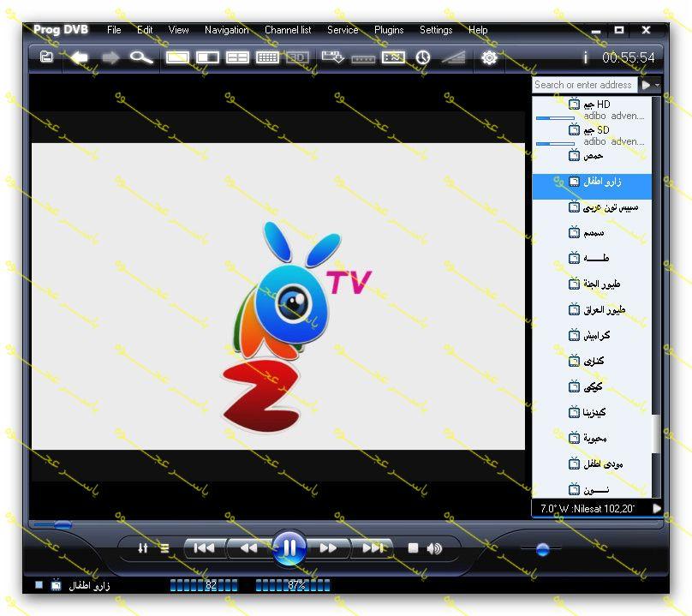Click the go arrow beside address field
Image resolution: width=692 pixels, height=616 pixels.
(646, 84)
